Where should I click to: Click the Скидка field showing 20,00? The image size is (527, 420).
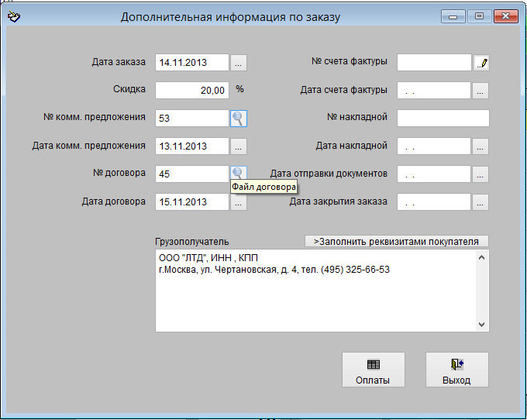pos(192,90)
